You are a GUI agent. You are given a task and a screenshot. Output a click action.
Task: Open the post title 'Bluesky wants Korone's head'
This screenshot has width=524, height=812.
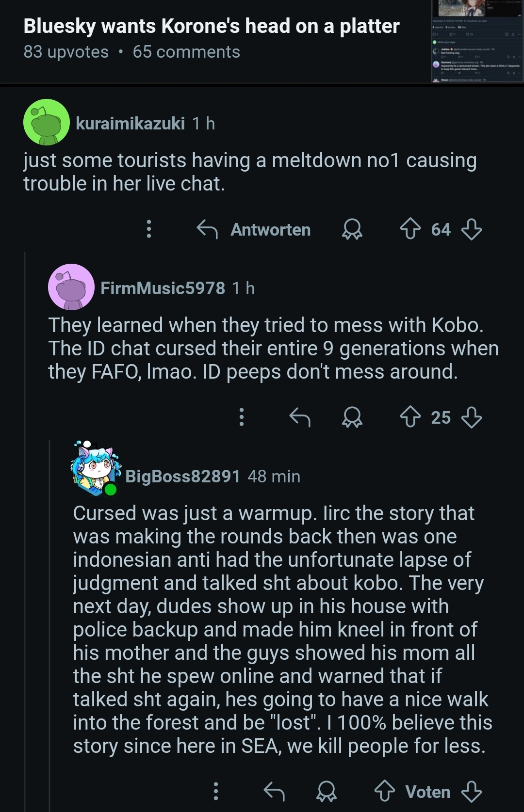212,26
